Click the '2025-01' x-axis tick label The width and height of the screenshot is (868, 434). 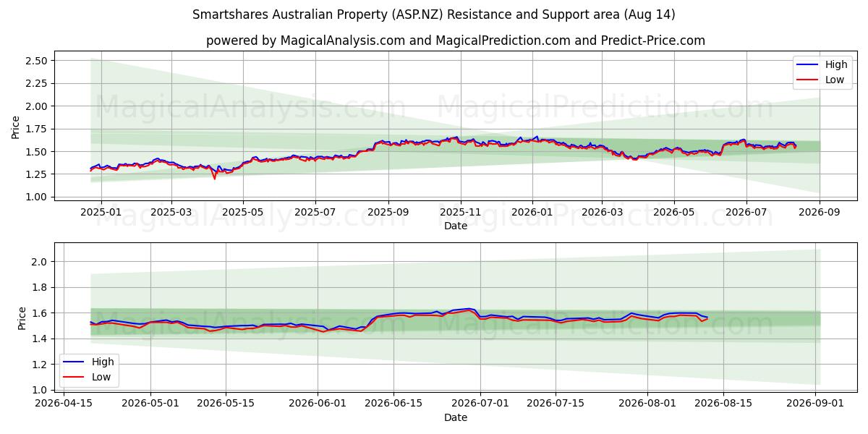[x=101, y=212]
